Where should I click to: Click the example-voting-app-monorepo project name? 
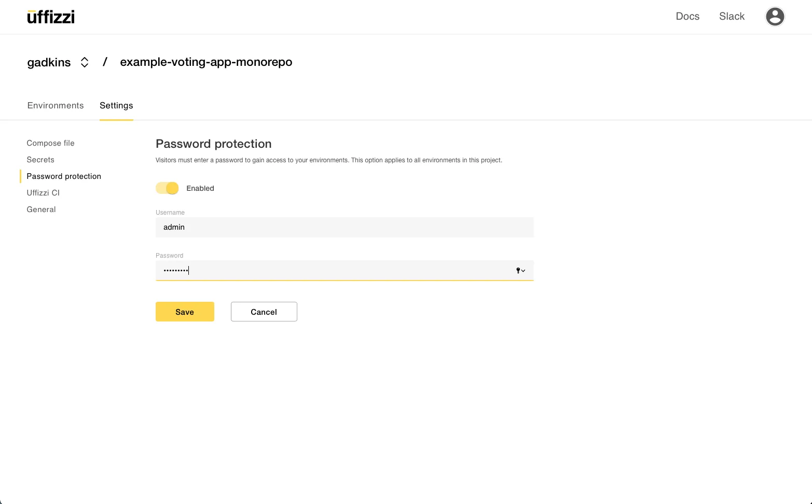(206, 62)
